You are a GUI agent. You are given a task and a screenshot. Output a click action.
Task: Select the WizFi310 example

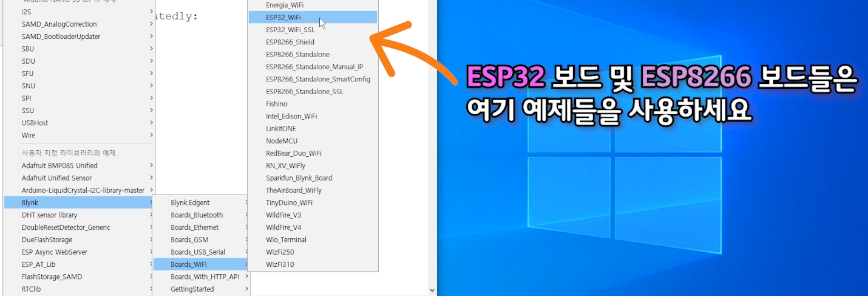pyautogui.click(x=313, y=264)
